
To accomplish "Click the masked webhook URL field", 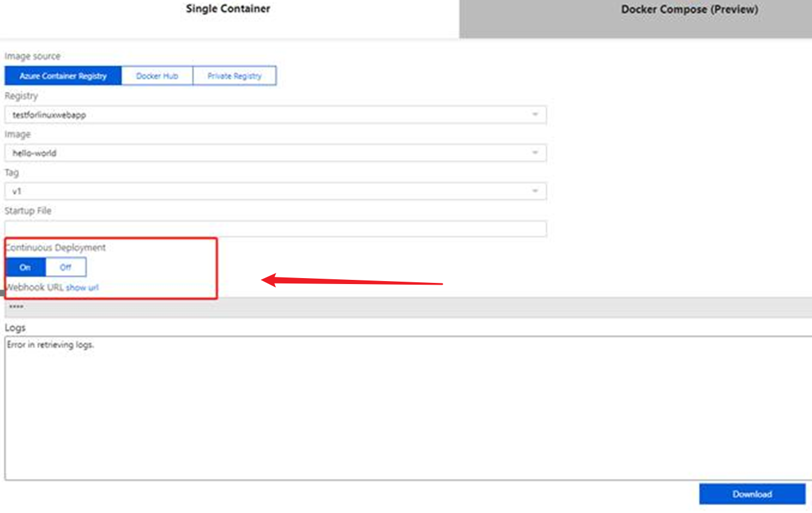I will tap(407, 307).
